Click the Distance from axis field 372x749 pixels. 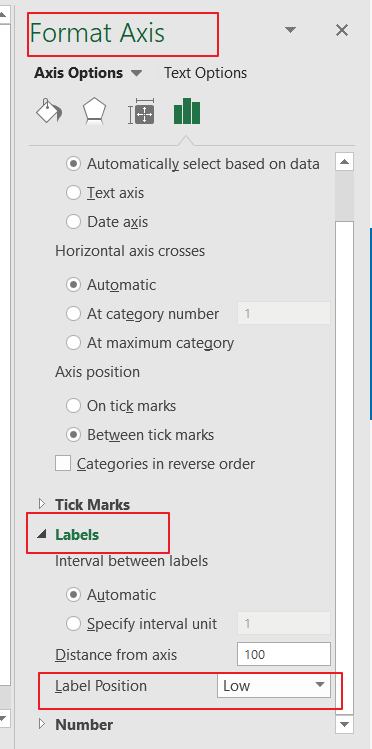(x=284, y=654)
